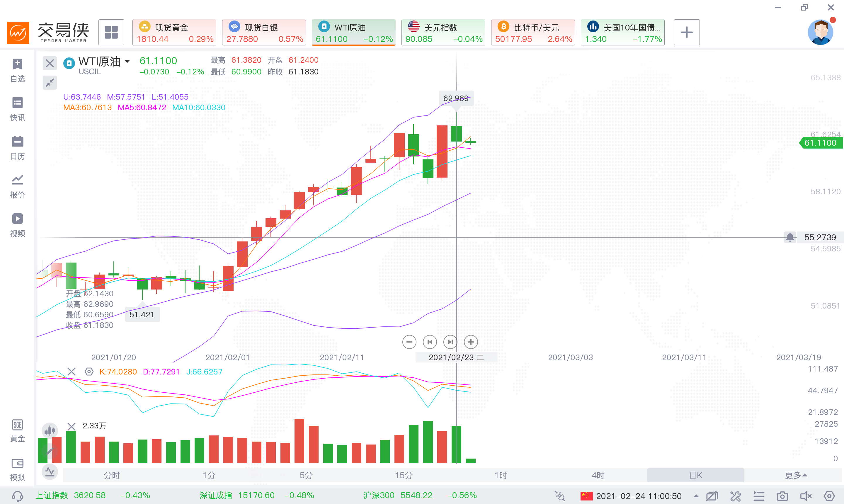Viewport: 844px width, 504px height.
Task: Open 模拟 simulated trading in sidebar
Action: coord(17,469)
